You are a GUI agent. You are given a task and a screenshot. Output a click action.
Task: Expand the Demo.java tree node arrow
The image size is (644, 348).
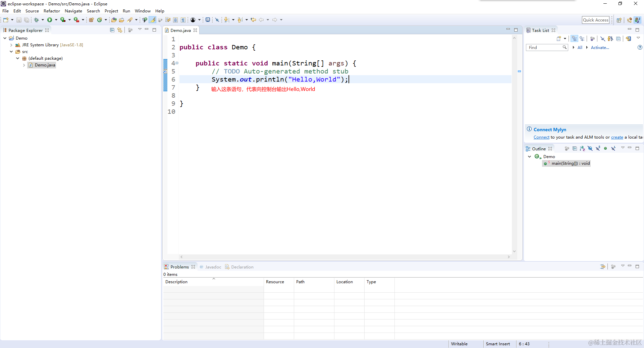24,65
